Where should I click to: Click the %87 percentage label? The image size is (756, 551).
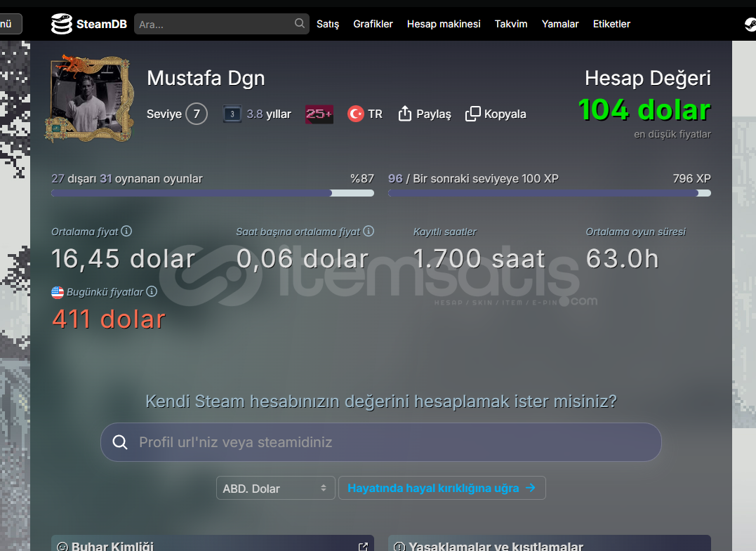362,178
